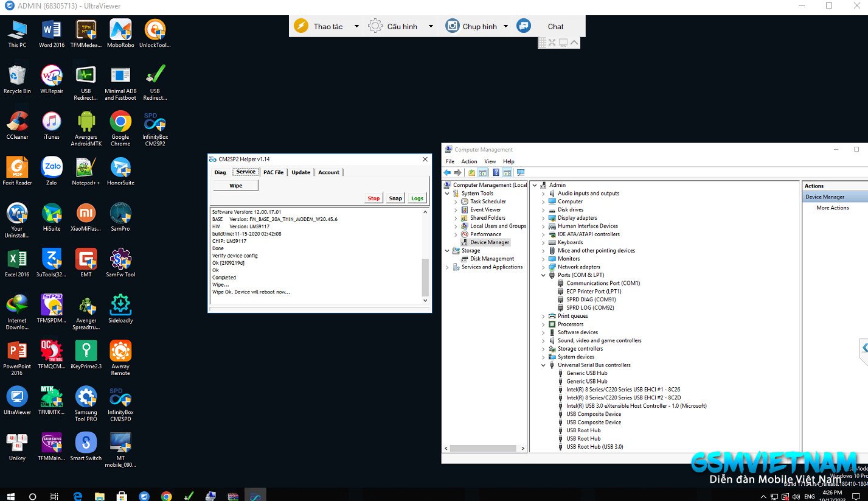The width and height of the screenshot is (868, 501).
Task: Launch MoboRobo from the desktop
Action: (120, 33)
